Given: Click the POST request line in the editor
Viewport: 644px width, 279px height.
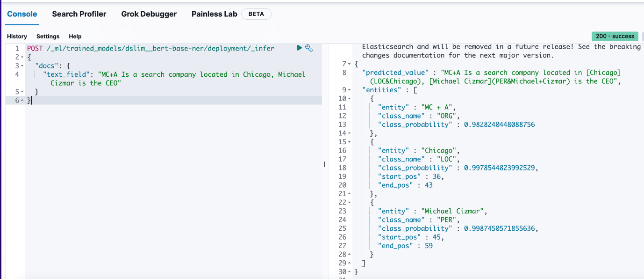Looking at the screenshot, I should pyautogui.click(x=150, y=48).
